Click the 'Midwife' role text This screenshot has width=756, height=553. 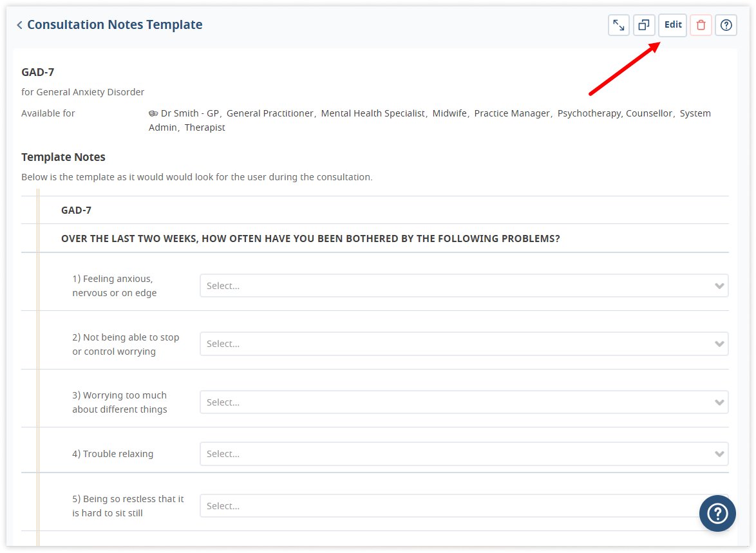(449, 113)
